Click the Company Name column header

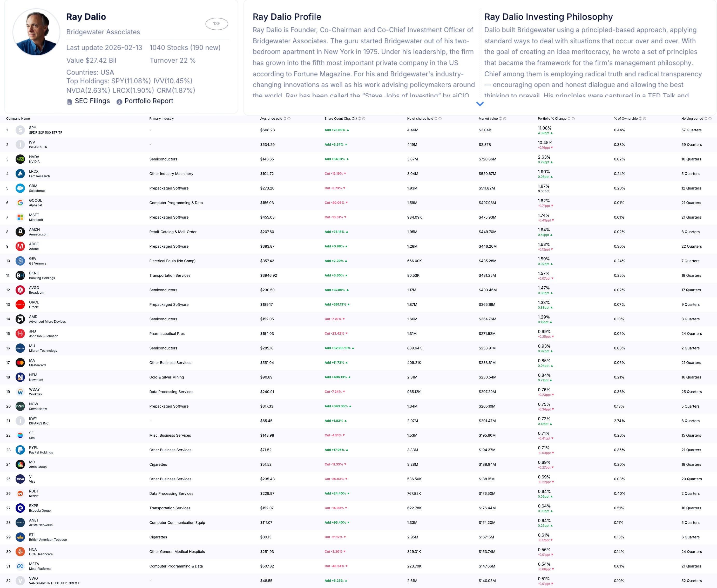click(18, 119)
